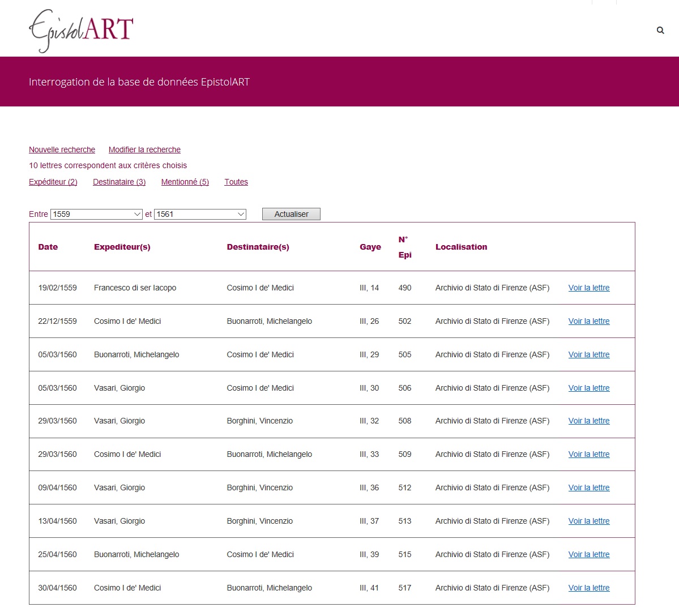Screen dimensions: 679x616
Task: Filter by Expéditeur (2)
Action: pos(53,182)
